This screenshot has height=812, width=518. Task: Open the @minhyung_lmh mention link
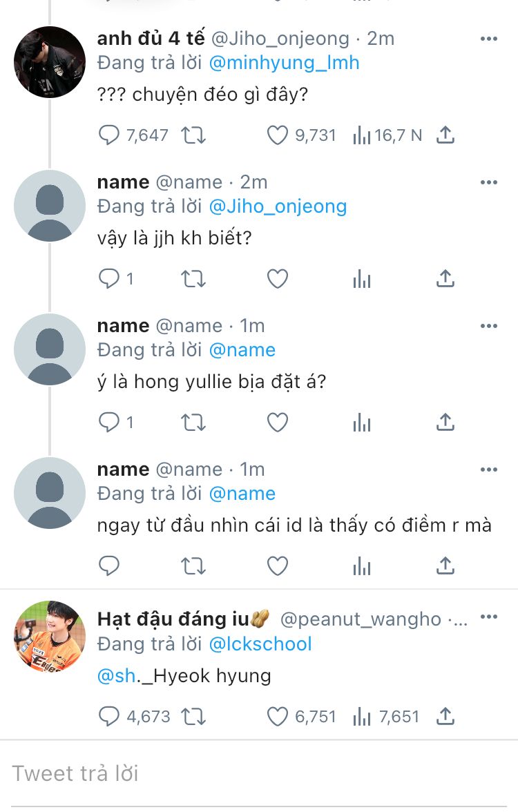tap(284, 63)
